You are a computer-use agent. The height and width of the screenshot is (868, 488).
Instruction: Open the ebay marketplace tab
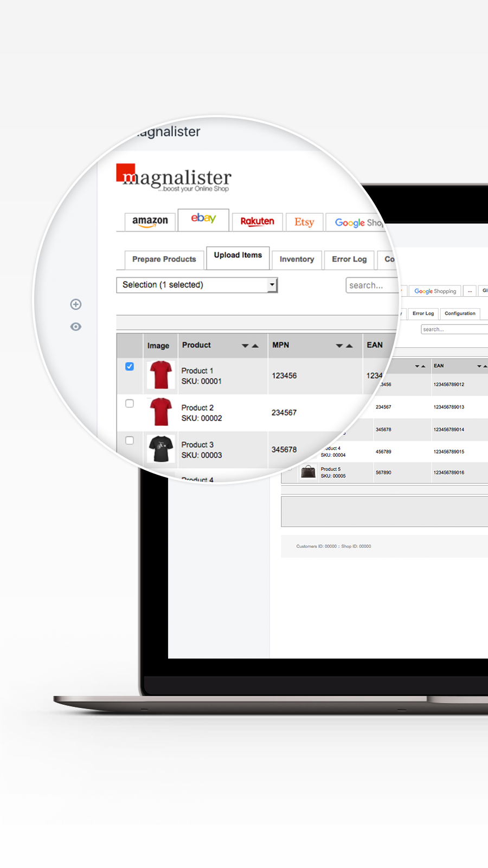coord(203,220)
